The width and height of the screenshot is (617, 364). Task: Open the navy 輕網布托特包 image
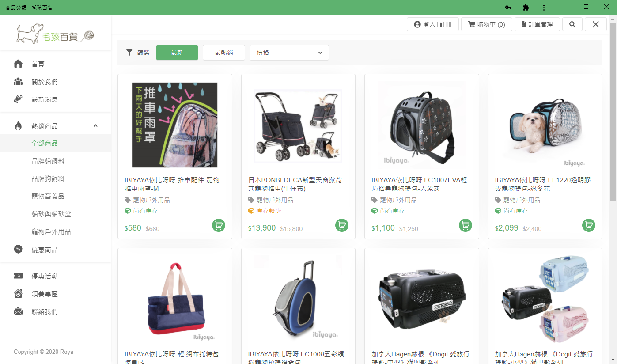[x=175, y=300]
